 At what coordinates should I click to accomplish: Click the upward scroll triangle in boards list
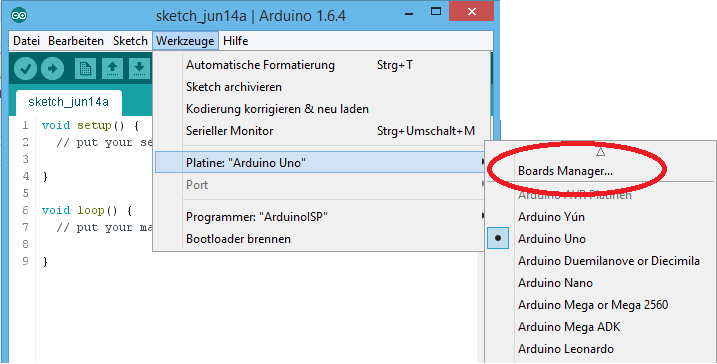point(600,151)
